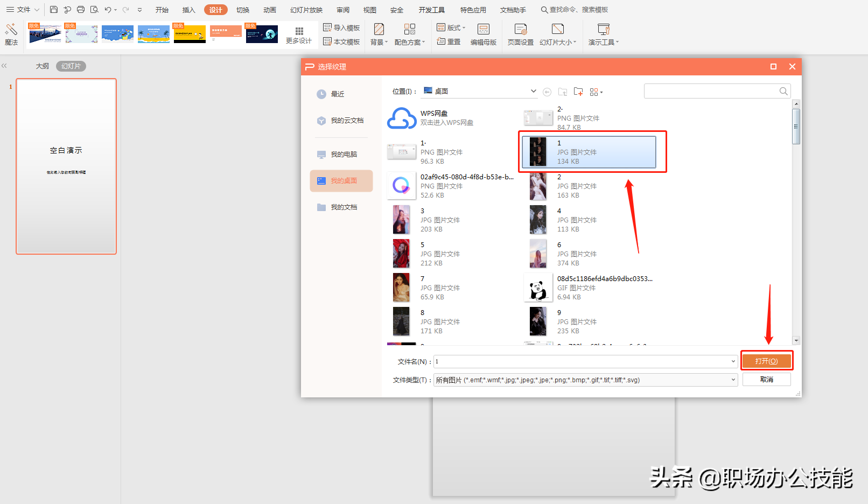Click the search magnifier in the dialog

[783, 92]
